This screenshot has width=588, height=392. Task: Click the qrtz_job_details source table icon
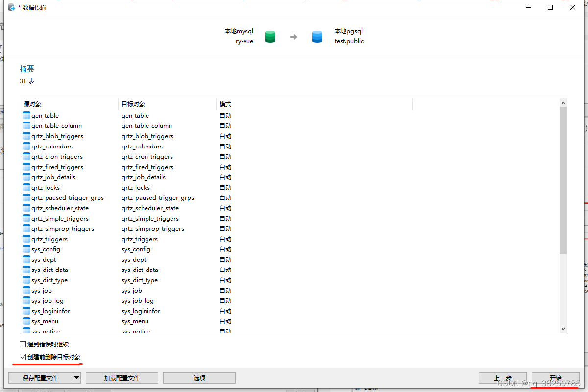tap(26, 177)
